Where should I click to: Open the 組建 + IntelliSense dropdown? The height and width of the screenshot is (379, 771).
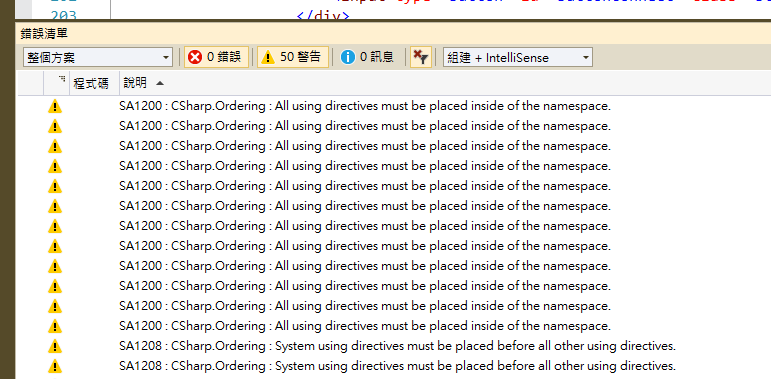[x=518, y=58]
